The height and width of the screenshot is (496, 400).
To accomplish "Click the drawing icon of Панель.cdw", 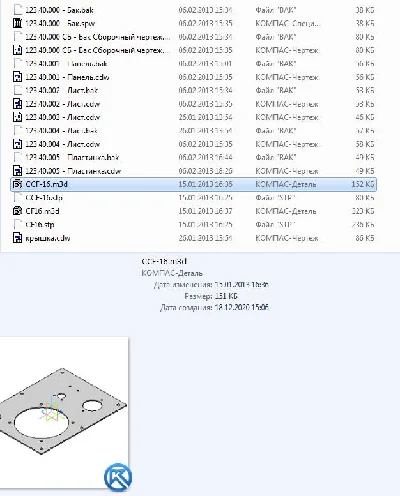I will [17, 77].
